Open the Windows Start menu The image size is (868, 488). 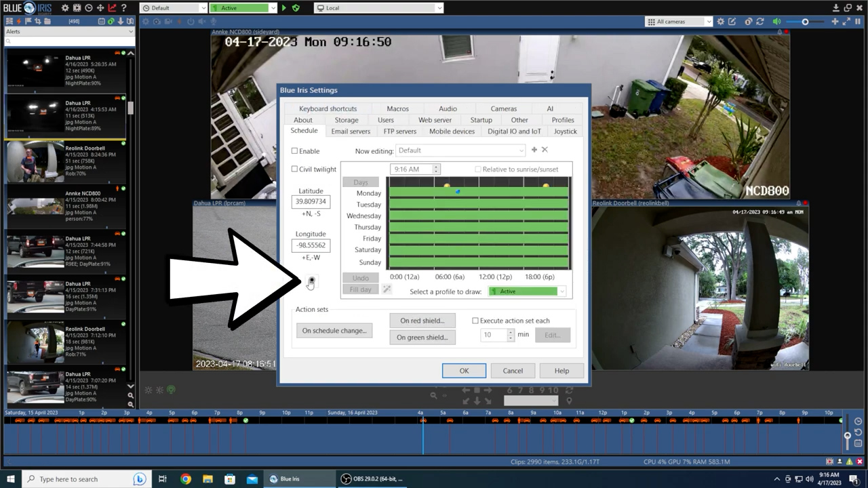[x=10, y=479]
